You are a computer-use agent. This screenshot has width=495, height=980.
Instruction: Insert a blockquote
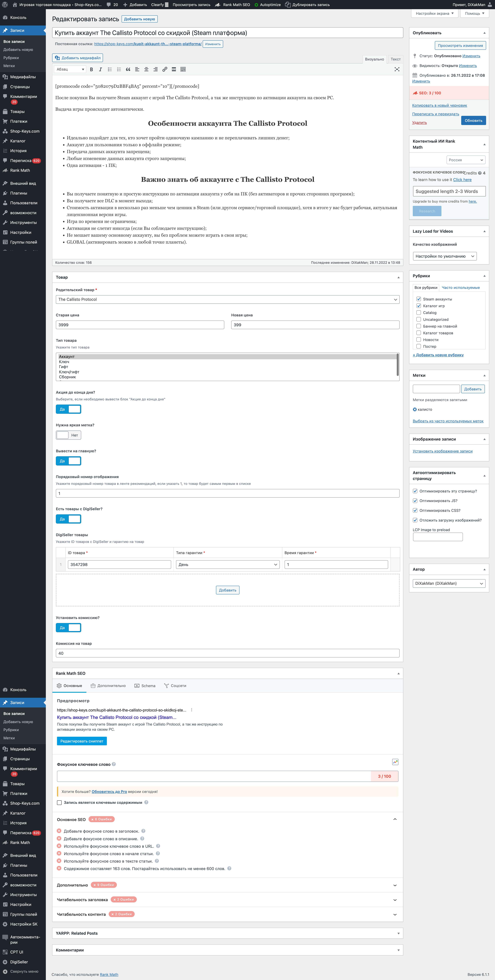coord(128,69)
